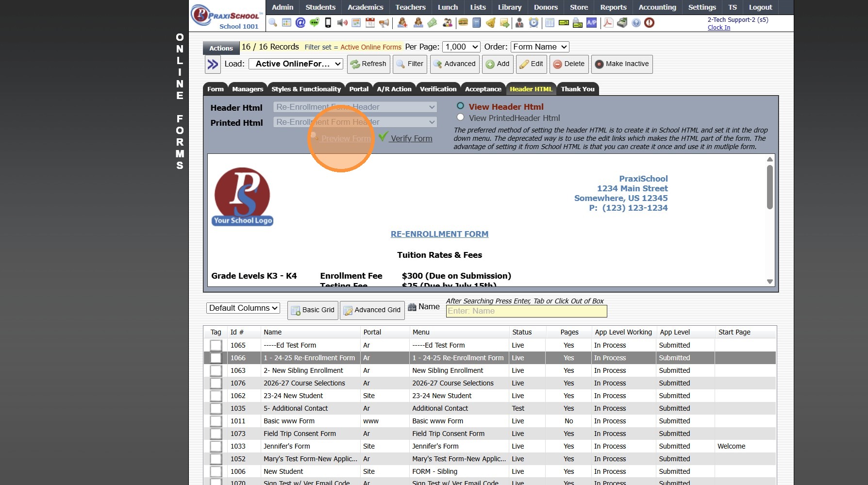Click the PraxiSchool logo
868x485 pixels.
point(227,16)
